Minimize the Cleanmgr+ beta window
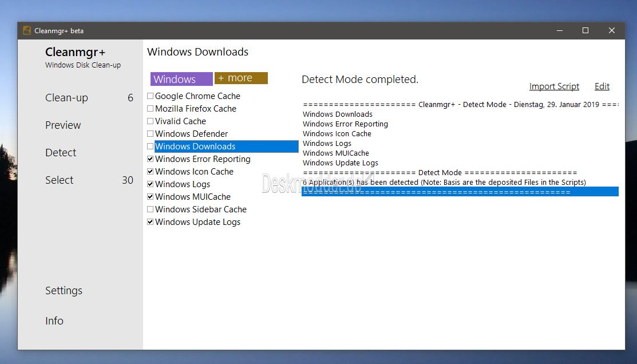Screen dimensions: 637x364 (x=560, y=30)
